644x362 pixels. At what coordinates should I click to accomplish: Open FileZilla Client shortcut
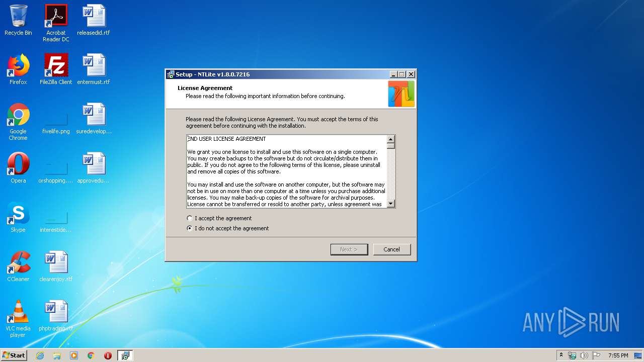pyautogui.click(x=56, y=69)
